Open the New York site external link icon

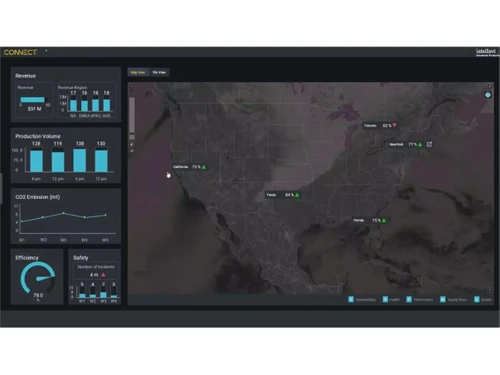[x=429, y=144]
